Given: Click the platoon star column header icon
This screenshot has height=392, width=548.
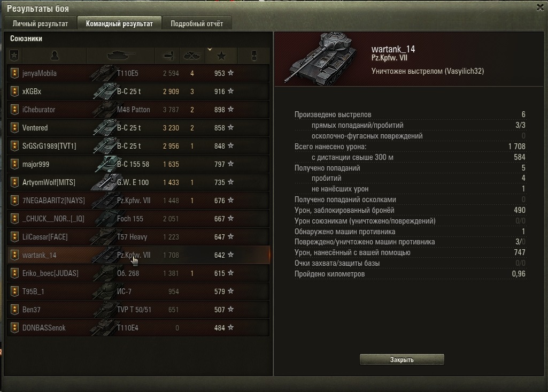Looking at the screenshot, I should pyautogui.click(x=14, y=56).
